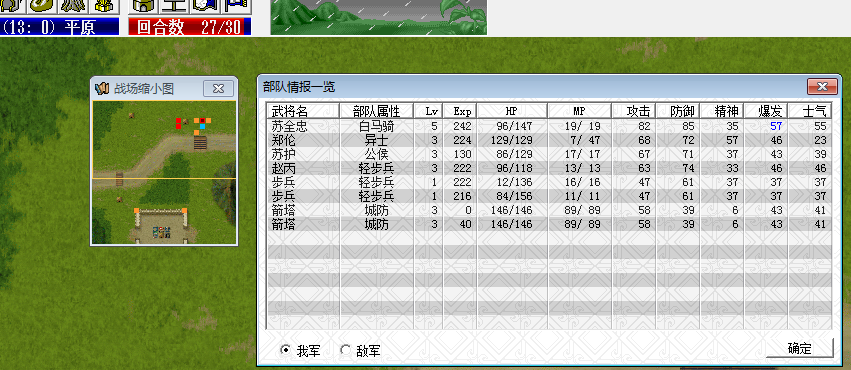The image size is (851, 370).
Task: Click the coiled snake toolbar icon
Action: pyautogui.click(x=43, y=6)
